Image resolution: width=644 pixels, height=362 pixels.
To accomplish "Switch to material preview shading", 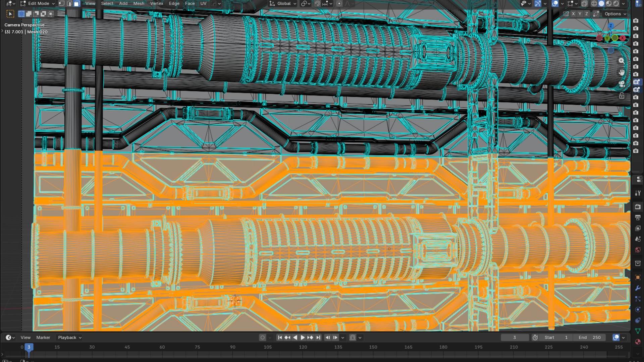I will pyautogui.click(x=609, y=4).
